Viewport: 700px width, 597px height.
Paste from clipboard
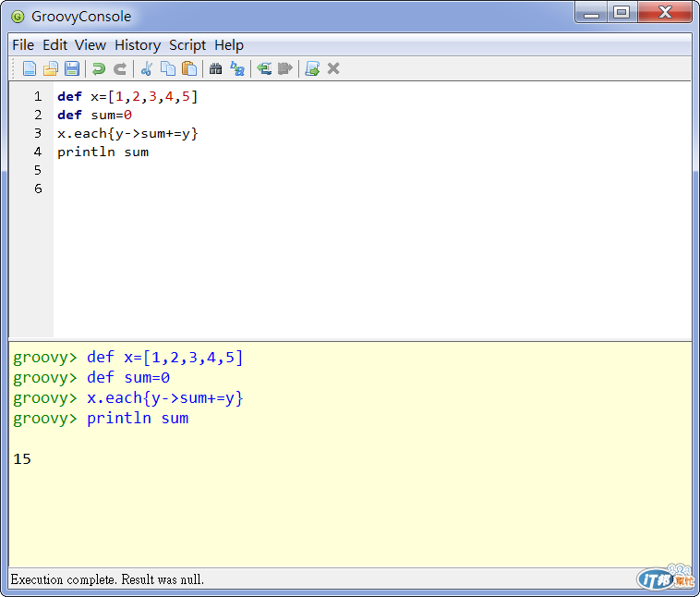[x=189, y=68]
